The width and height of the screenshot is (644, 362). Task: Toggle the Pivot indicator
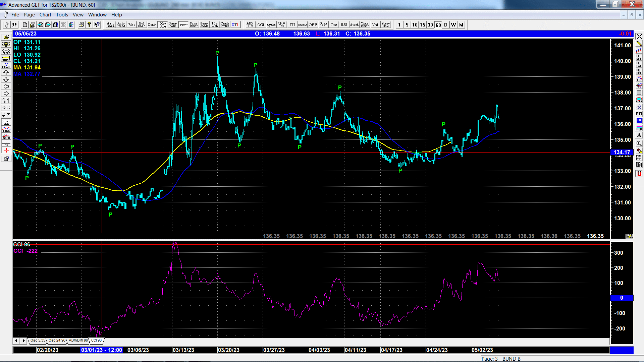pos(184,25)
